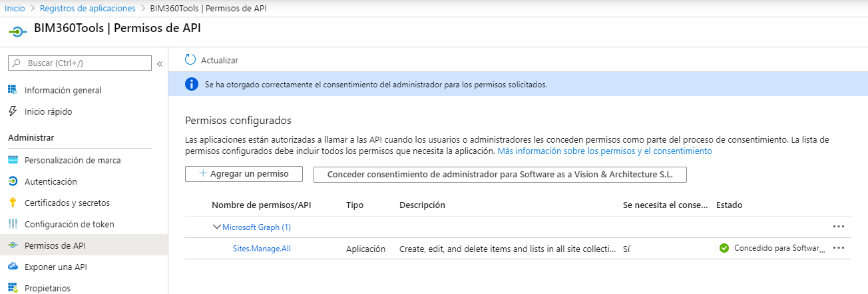Open Personalización de marca menu item
The width and height of the screenshot is (868, 294).
[x=73, y=160]
